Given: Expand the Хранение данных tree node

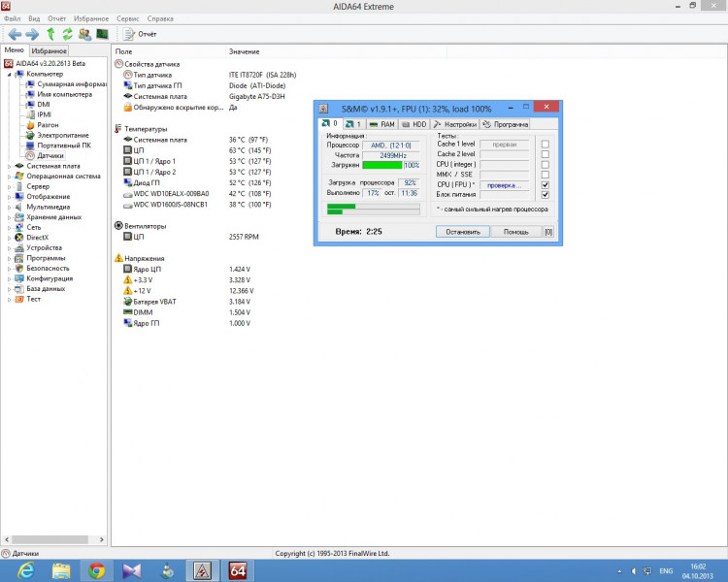Looking at the screenshot, I should 9,217.
